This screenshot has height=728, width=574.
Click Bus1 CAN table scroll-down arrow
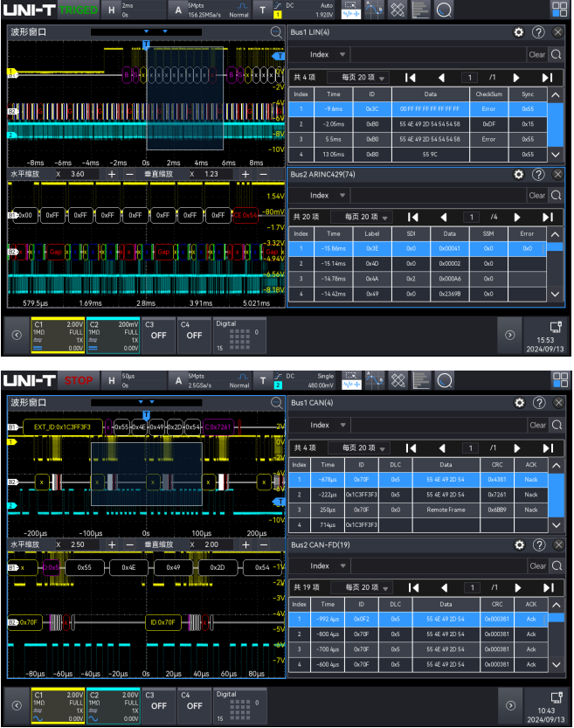[x=557, y=525]
